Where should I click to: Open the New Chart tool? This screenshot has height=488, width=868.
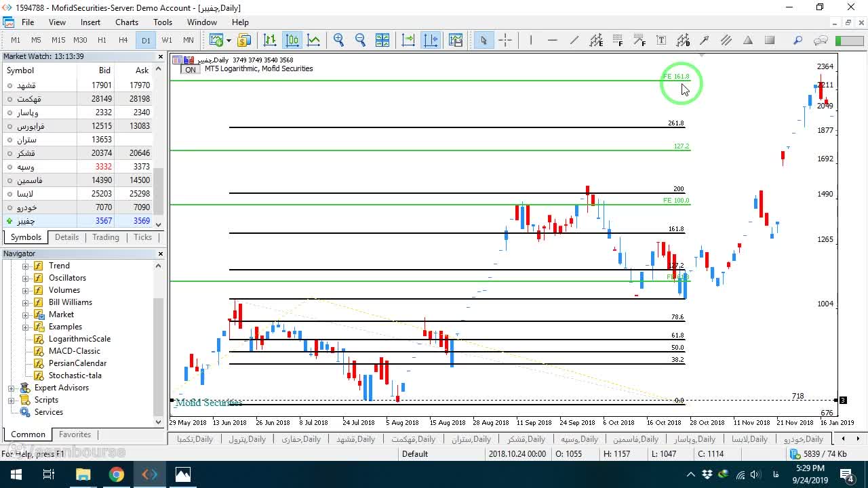[216, 40]
